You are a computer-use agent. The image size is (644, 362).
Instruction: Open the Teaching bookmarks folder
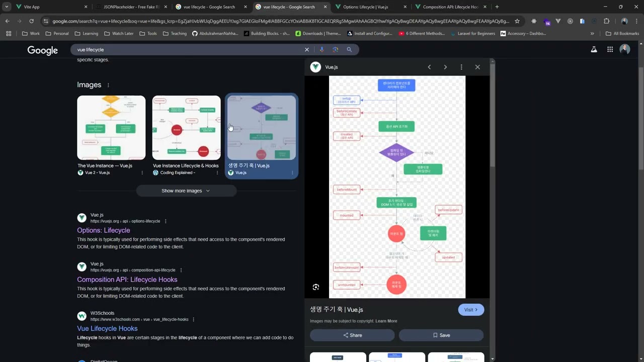[x=174, y=34]
